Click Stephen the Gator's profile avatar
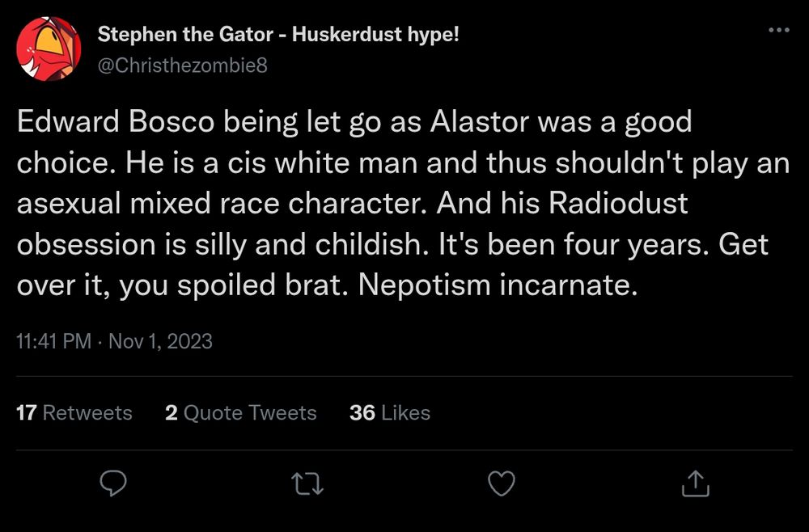809x532 pixels. (49, 49)
